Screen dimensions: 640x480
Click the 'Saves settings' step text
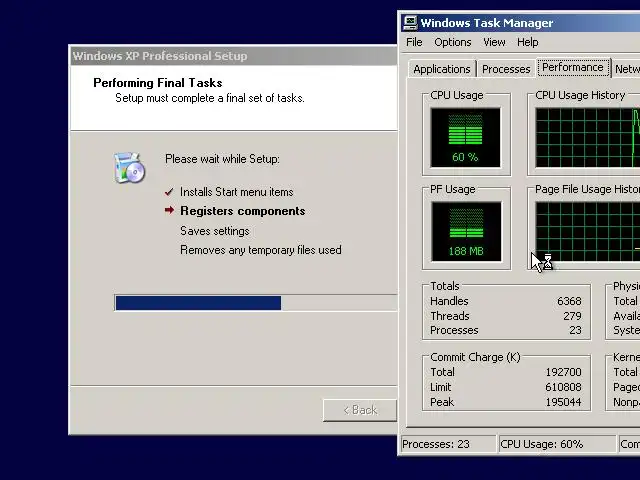[215, 231]
